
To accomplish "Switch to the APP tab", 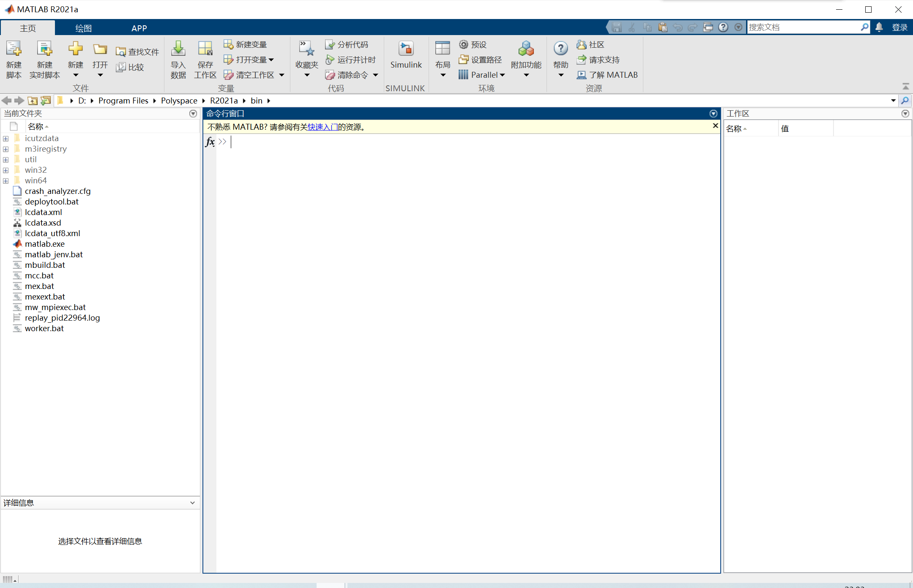I will coord(139,28).
